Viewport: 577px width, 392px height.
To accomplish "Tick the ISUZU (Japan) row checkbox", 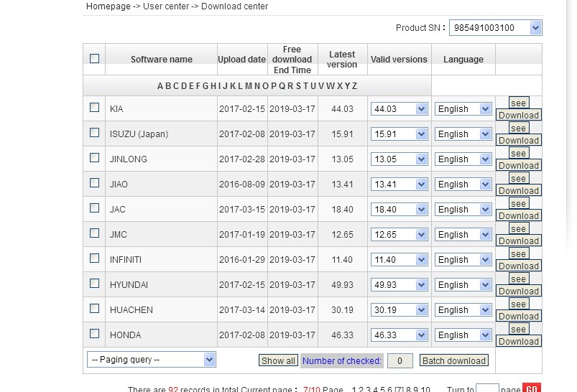I will 95,132.
